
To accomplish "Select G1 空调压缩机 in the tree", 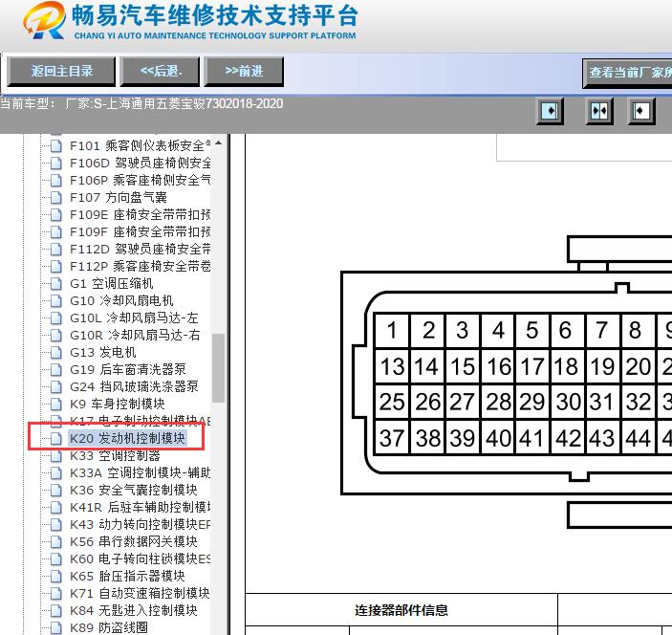I will (x=112, y=283).
